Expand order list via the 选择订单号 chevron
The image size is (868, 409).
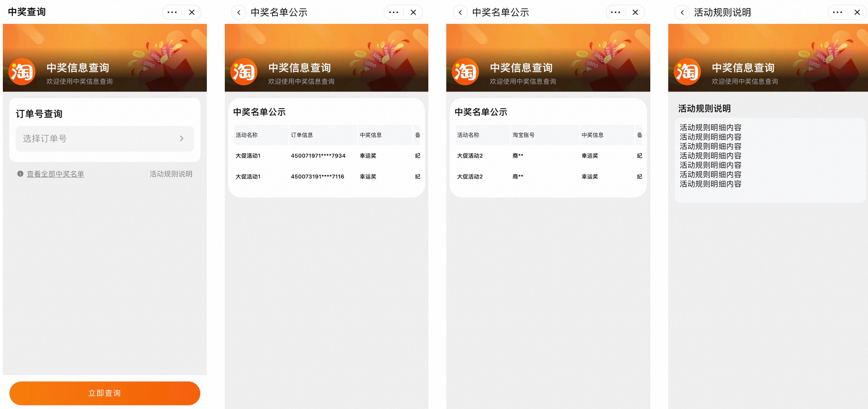(x=182, y=139)
